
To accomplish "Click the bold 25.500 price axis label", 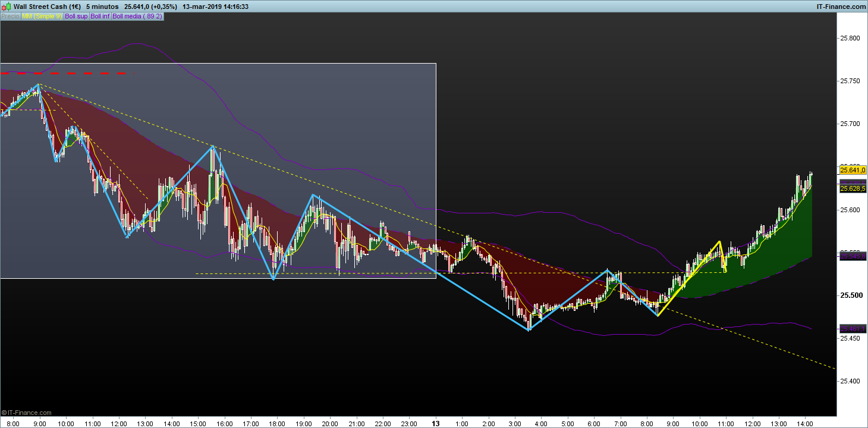I will click(850, 295).
